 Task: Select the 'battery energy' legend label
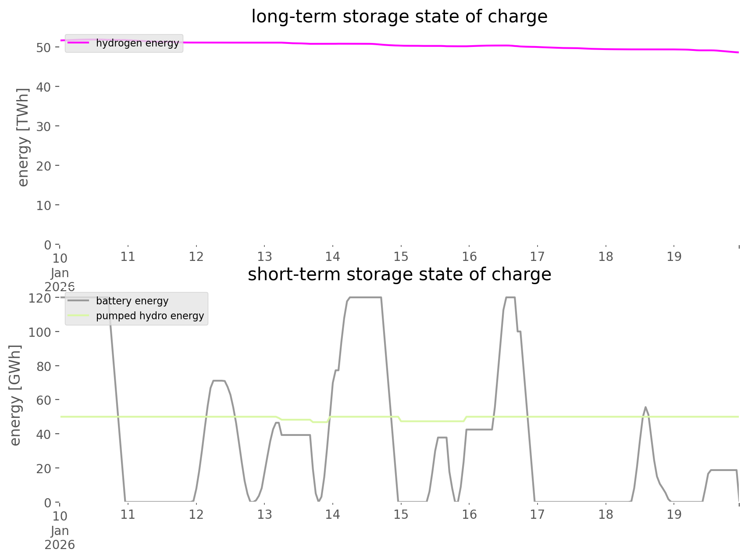click(x=132, y=301)
